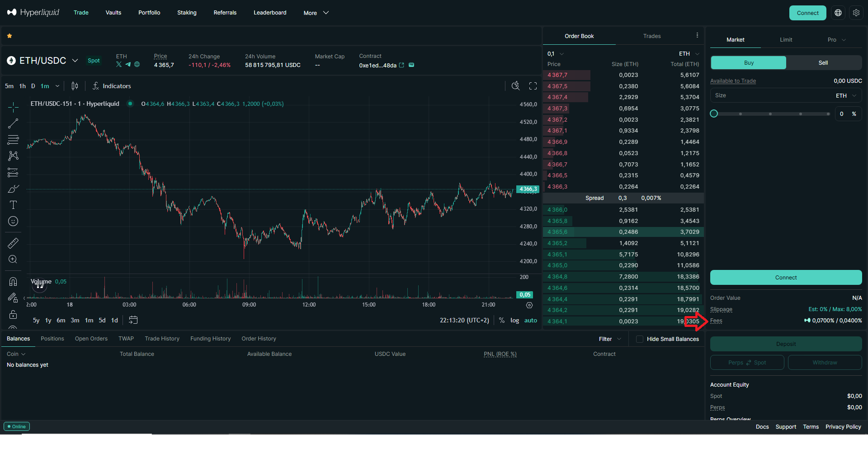
Task: Open order book three-dot options menu
Action: click(697, 35)
